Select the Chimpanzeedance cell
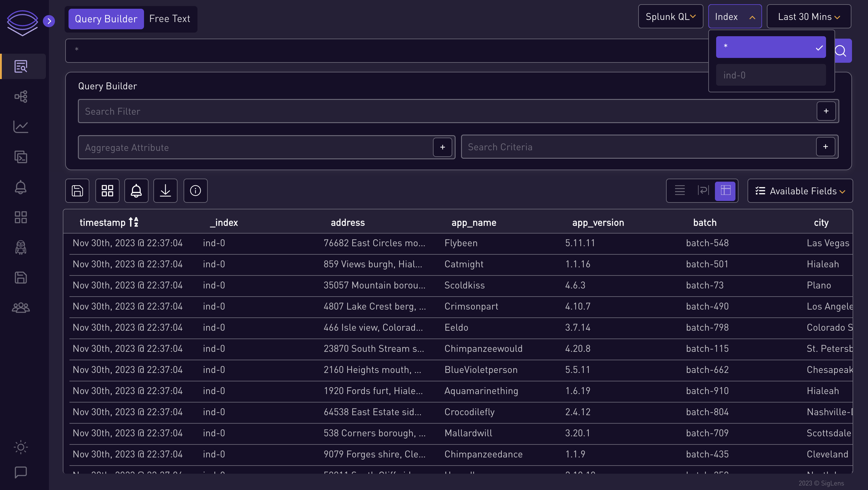 483,454
